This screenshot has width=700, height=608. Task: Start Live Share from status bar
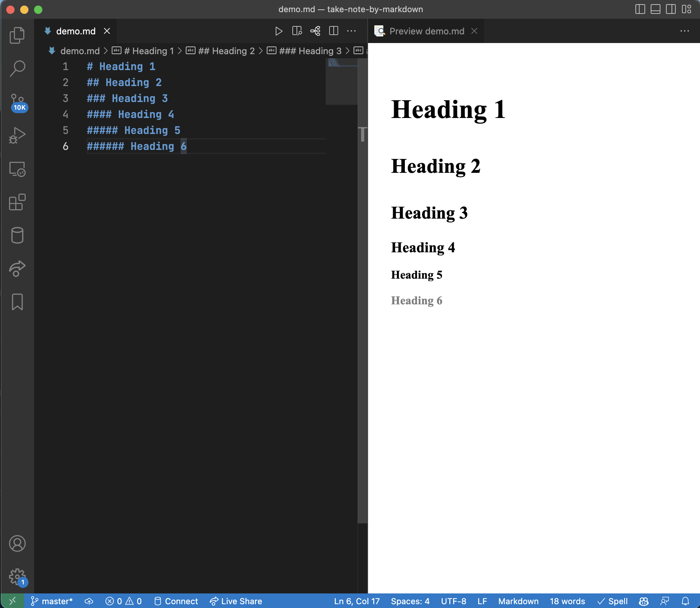pos(236,601)
